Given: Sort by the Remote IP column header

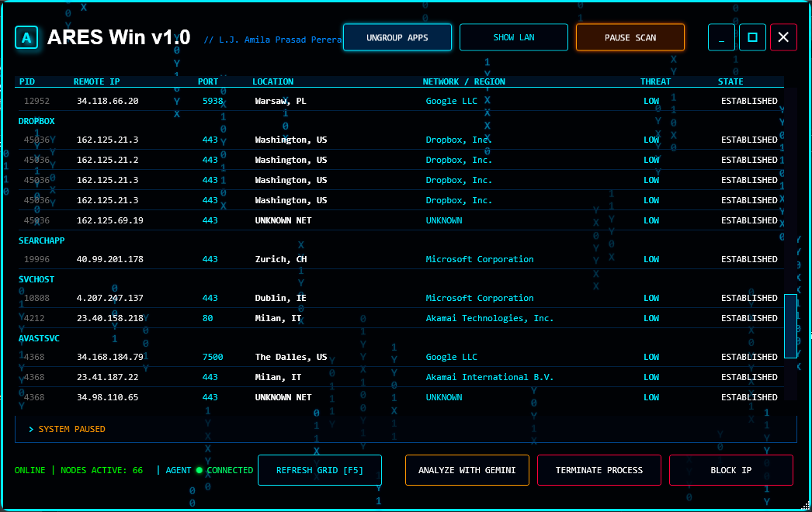Looking at the screenshot, I should point(96,81).
